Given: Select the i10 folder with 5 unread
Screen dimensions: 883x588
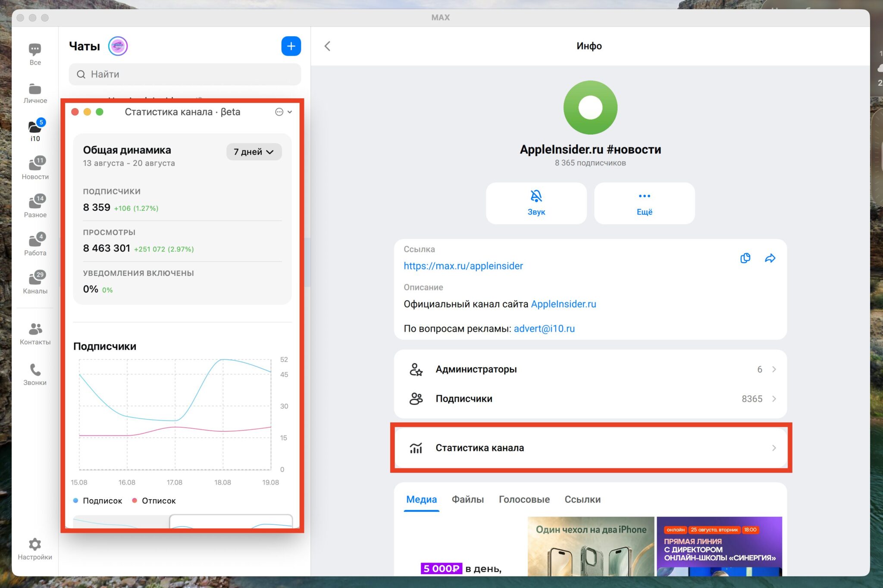Looking at the screenshot, I should tap(35, 130).
